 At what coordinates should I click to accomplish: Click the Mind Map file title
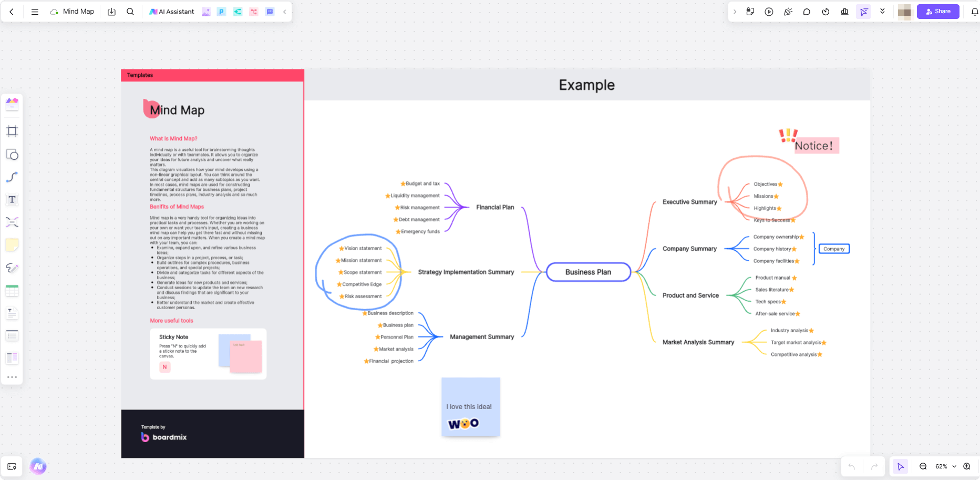point(78,12)
